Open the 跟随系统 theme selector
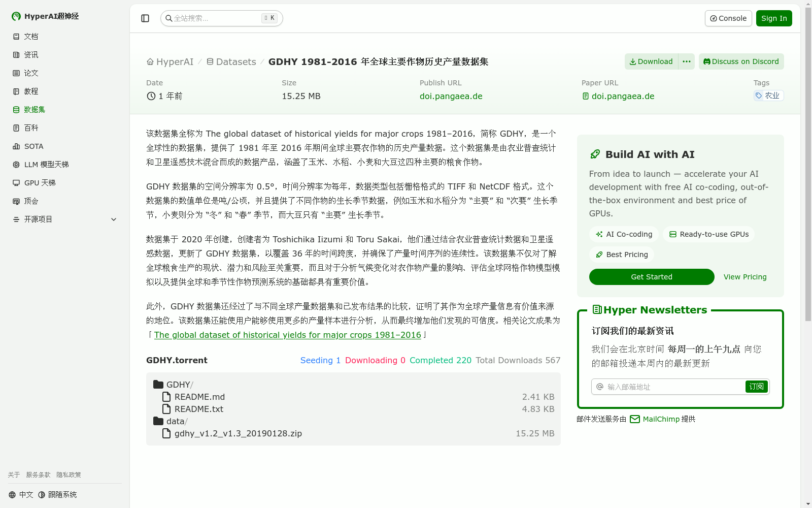Image resolution: width=812 pixels, height=508 pixels. [57, 495]
